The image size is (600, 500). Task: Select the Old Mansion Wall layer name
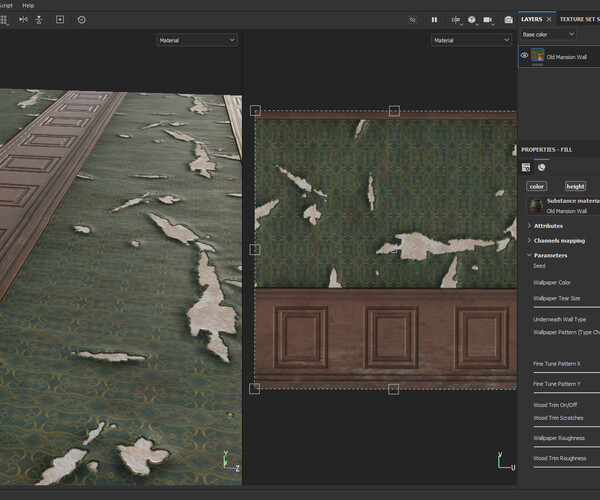(x=566, y=57)
